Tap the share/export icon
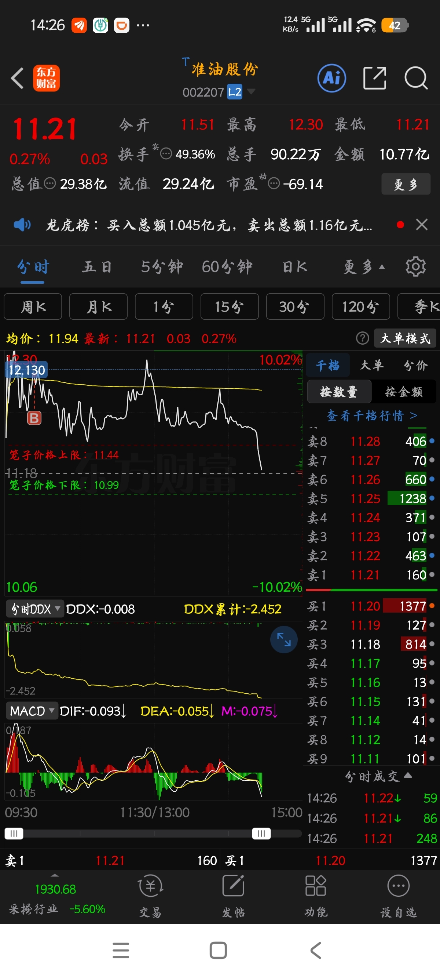This screenshot has height=980, width=440. pyautogui.click(x=375, y=78)
